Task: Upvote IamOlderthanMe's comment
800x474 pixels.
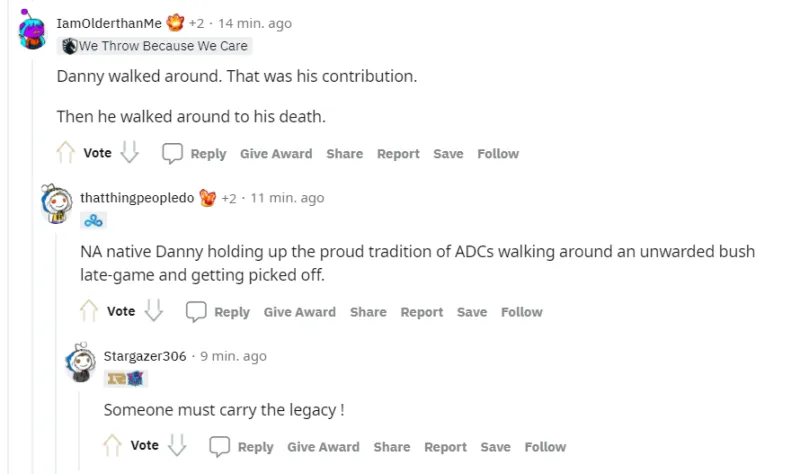Action: click(66, 153)
